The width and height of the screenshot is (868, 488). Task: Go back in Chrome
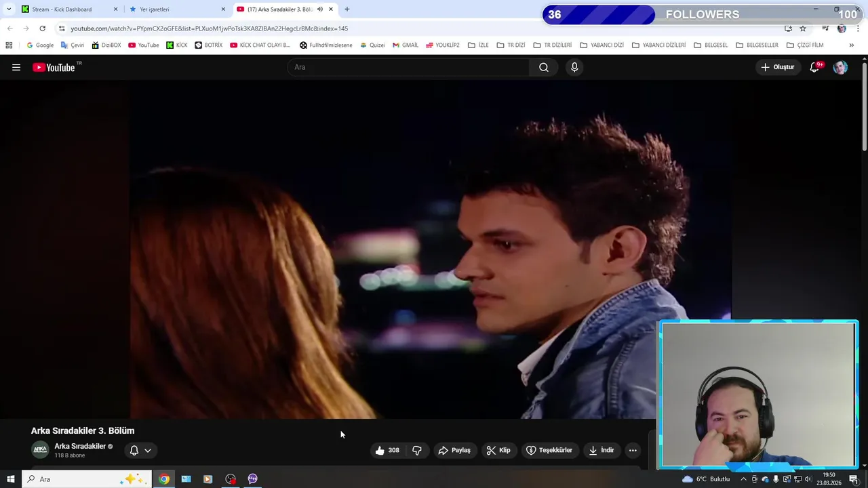click(x=9, y=28)
